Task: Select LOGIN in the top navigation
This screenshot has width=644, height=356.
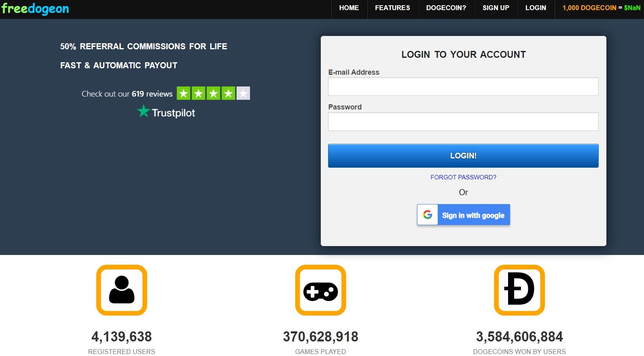Action: 536,8
